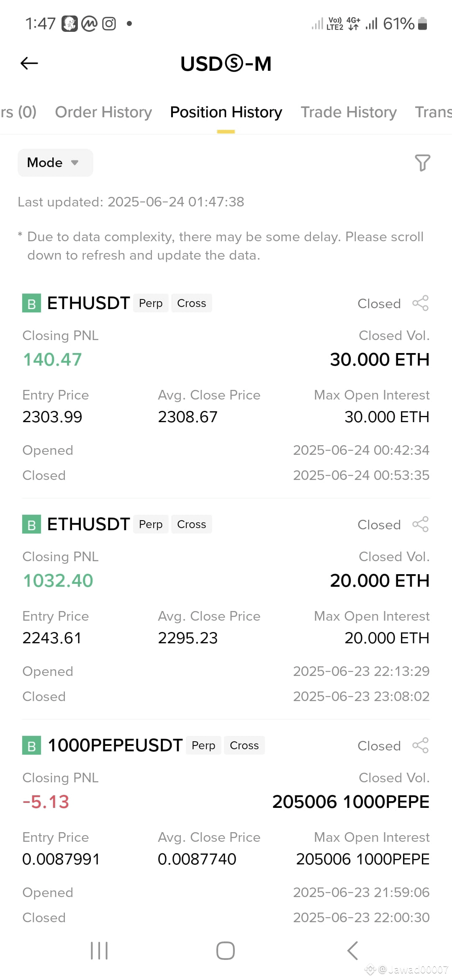
Task: Tap green B badge beside 1000PEPEUSDT
Action: pyautogui.click(x=31, y=745)
